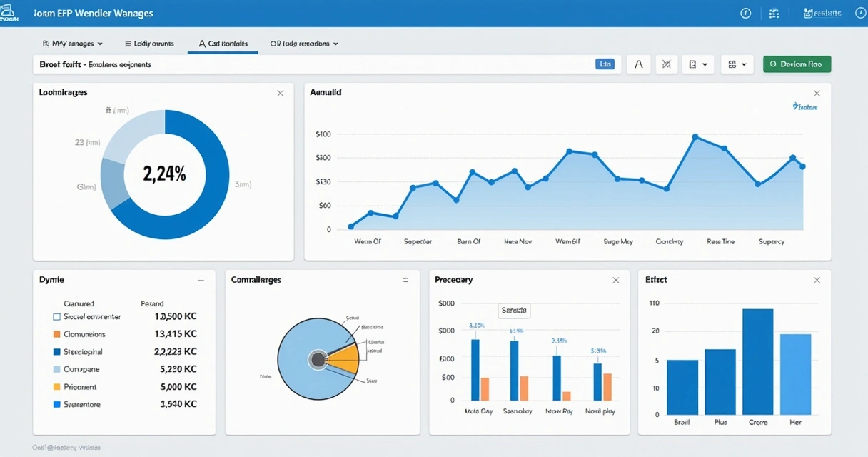Image resolution: width=868 pixels, height=457 pixels.
Task: Click the orange Clomuneions legend swatch
Action: coord(57,334)
